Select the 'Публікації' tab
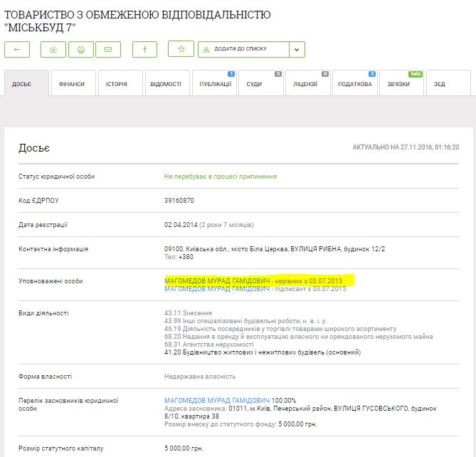The image size is (476, 457). tap(213, 84)
